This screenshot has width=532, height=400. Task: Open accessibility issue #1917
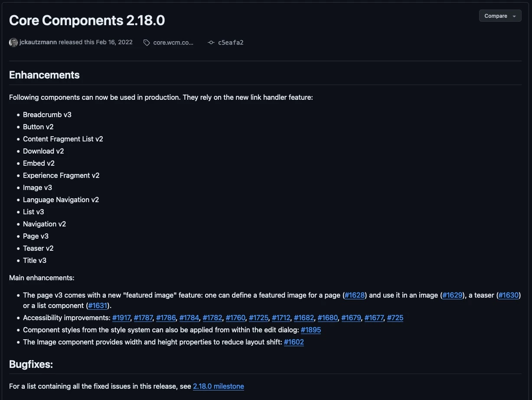pos(121,318)
